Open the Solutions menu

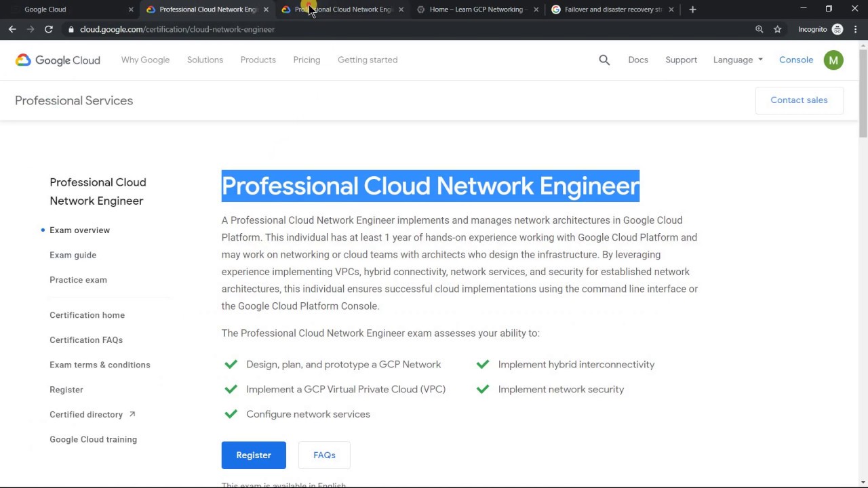click(x=205, y=60)
